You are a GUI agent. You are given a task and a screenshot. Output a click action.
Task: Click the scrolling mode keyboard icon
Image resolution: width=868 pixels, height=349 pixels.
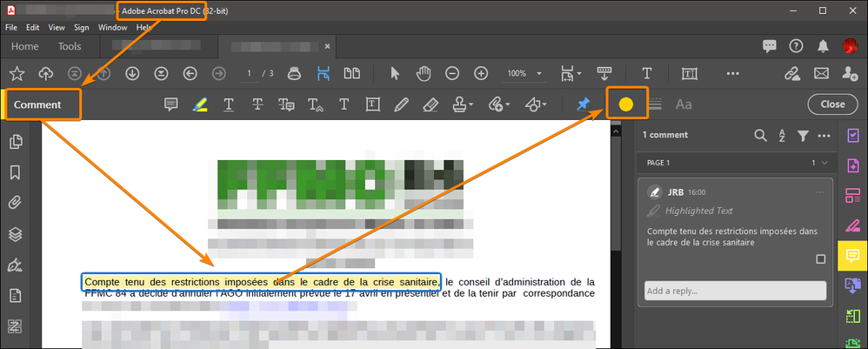coord(604,73)
